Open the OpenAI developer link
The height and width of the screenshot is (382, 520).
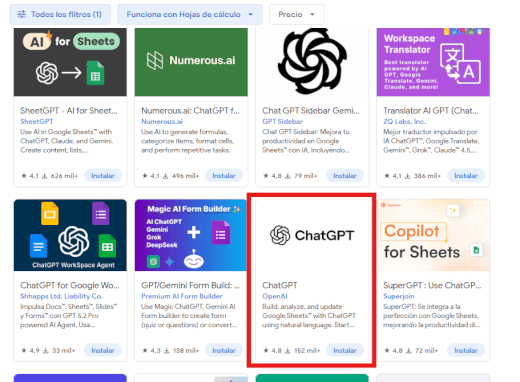(x=275, y=296)
